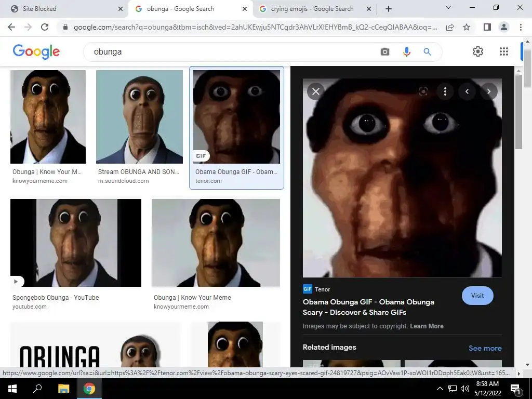This screenshot has height=399, width=532.
Task: Open the notification center
Action: pyautogui.click(x=515, y=389)
